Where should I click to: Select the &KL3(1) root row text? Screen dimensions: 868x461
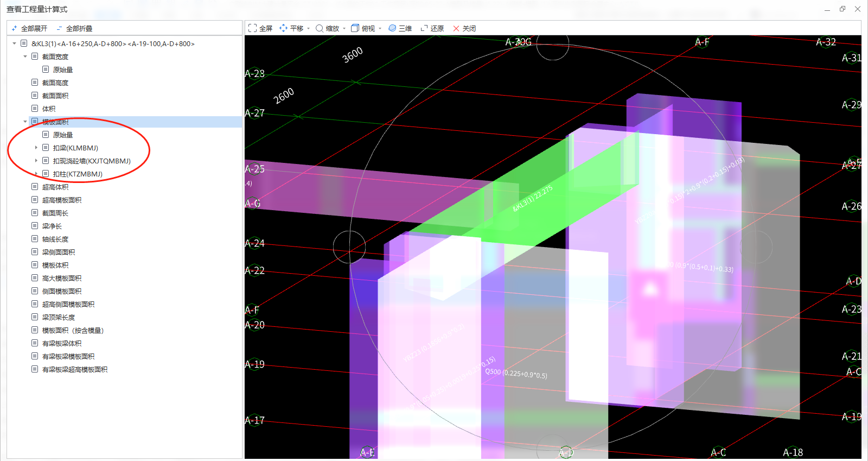coord(113,43)
